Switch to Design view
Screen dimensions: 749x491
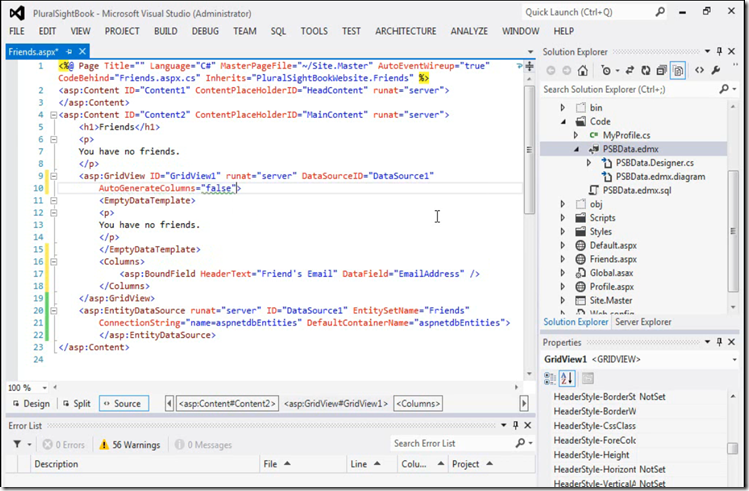click(31, 404)
